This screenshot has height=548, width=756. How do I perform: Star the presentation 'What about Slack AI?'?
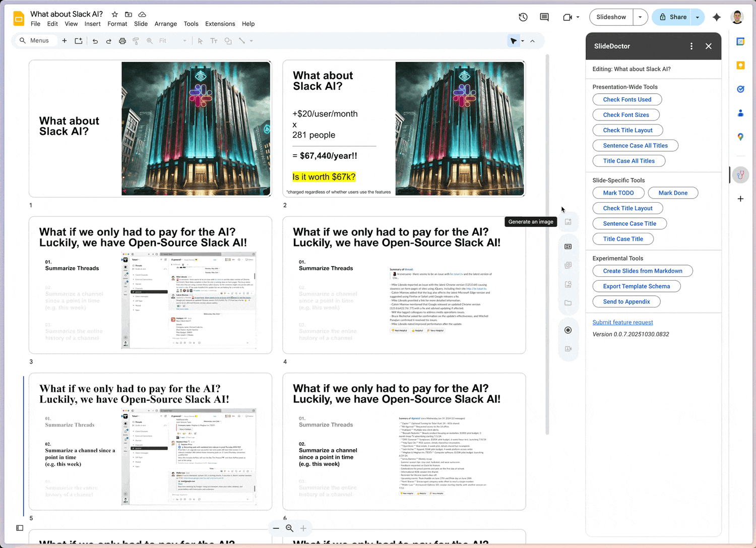(115, 14)
